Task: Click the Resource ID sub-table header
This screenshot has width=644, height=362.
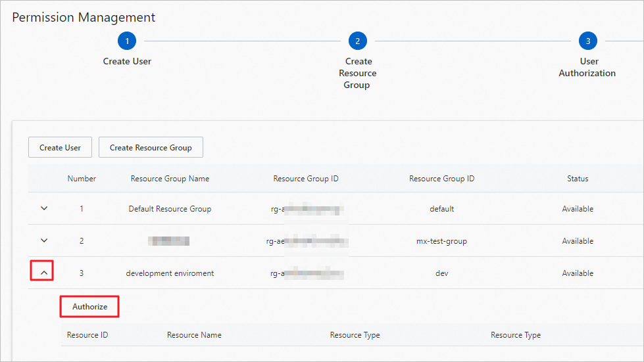Action: pos(87,335)
